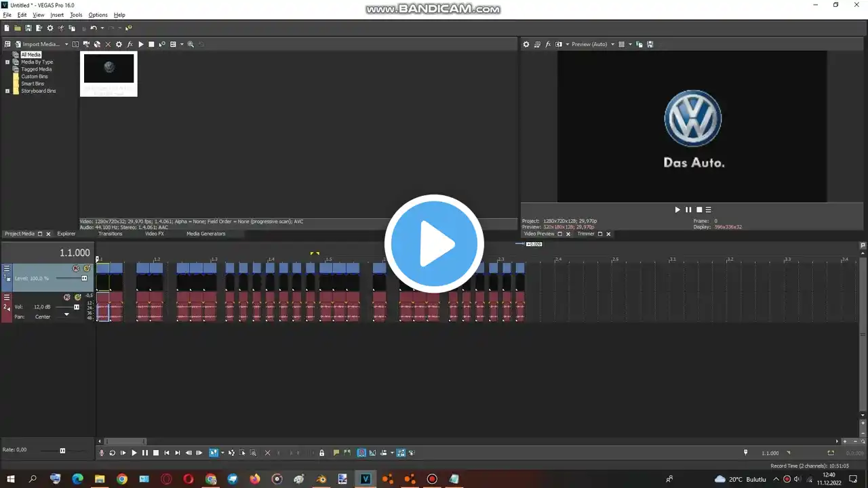The image size is (868, 488).
Task: Solo video track 1
Action: 87,268
